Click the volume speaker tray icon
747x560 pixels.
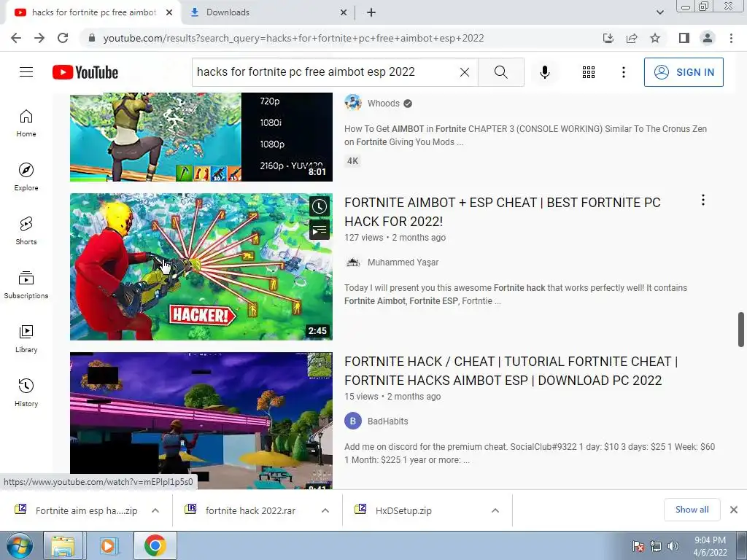673,546
